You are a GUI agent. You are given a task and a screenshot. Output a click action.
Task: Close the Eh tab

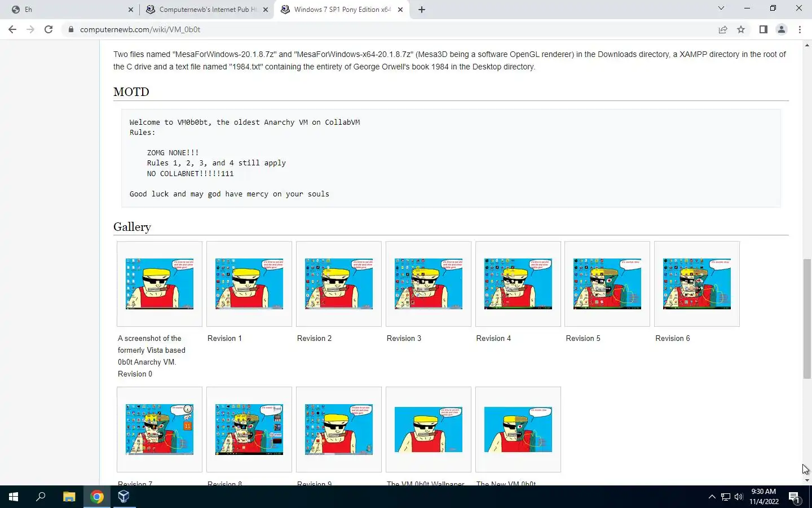point(131,10)
